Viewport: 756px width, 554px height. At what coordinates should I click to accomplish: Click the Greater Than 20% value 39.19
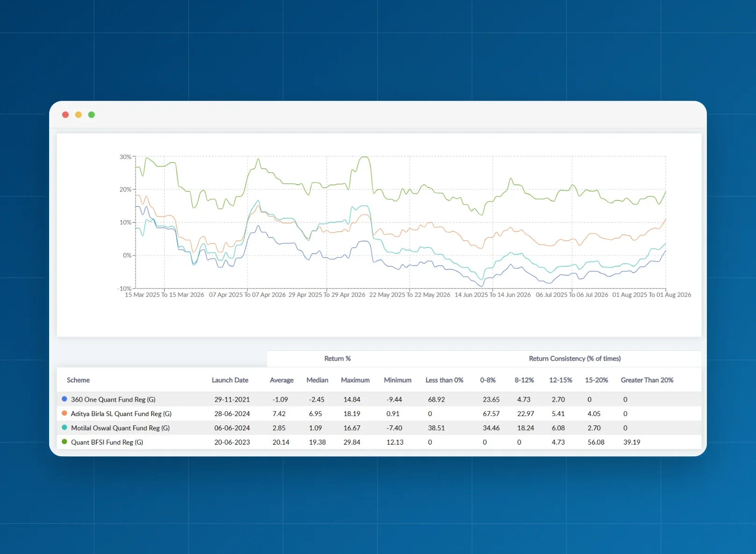click(x=632, y=442)
